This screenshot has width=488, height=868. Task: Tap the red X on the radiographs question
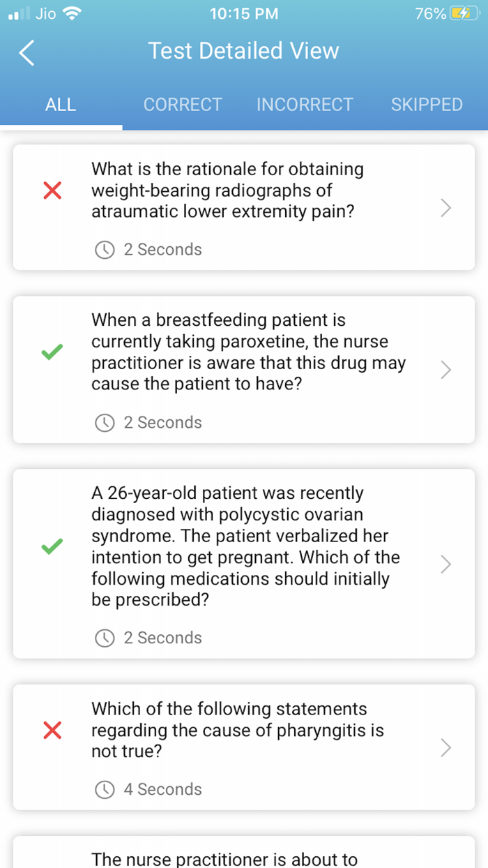(x=52, y=190)
